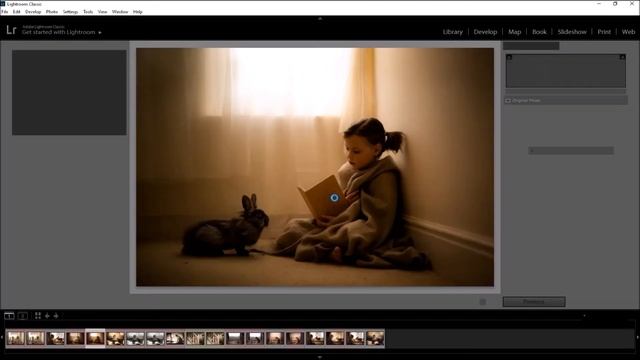Click the main window display icon
The height and width of the screenshot is (360, 640).
pyautogui.click(x=9, y=316)
